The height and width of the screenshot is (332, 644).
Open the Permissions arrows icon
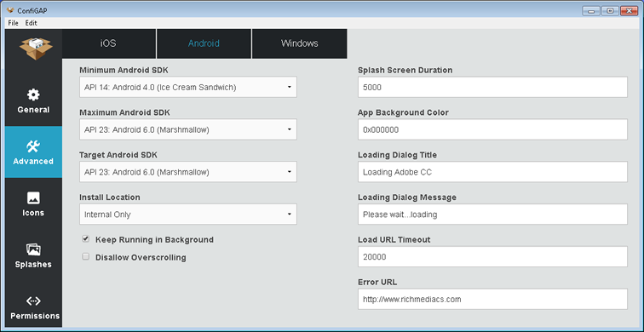point(33,301)
